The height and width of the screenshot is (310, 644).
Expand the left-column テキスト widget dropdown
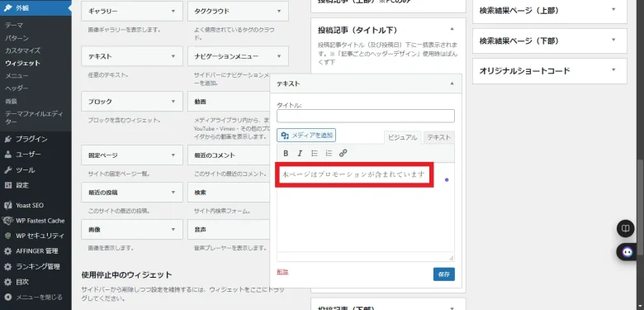coord(173,56)
